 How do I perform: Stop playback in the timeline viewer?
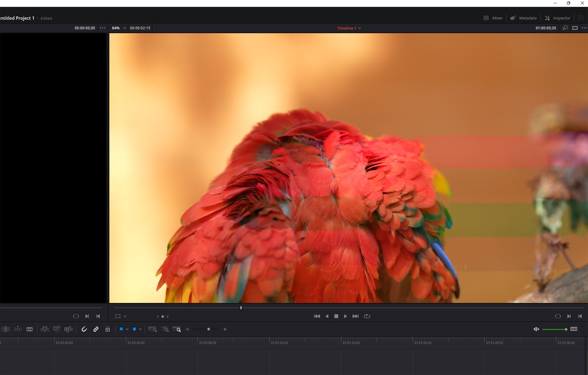coord(336,316)
